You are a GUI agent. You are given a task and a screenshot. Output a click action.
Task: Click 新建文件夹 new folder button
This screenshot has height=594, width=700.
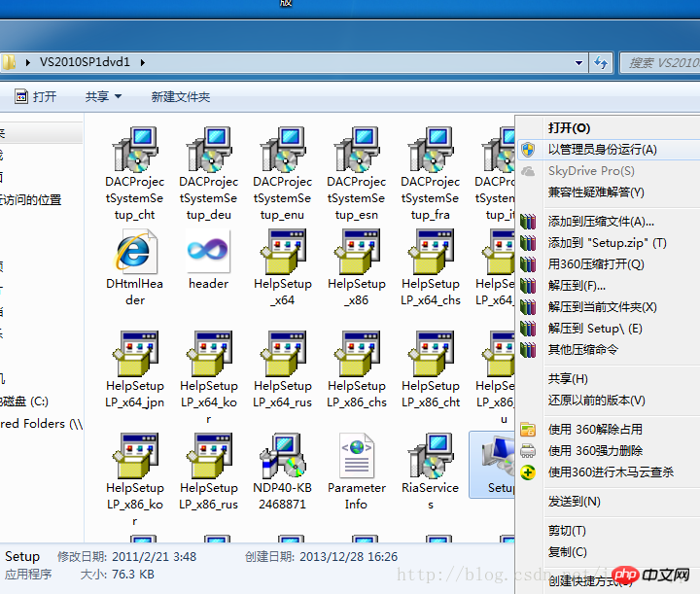(181, 96)
